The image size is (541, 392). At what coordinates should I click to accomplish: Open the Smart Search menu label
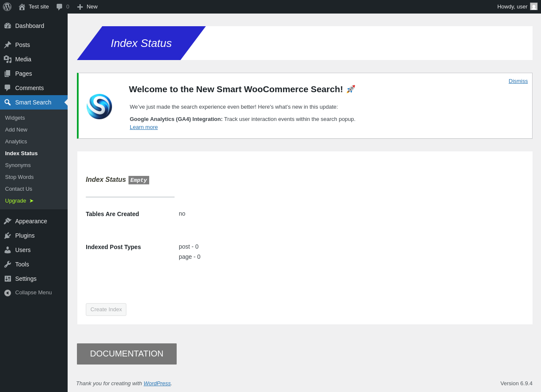point(33,102)
